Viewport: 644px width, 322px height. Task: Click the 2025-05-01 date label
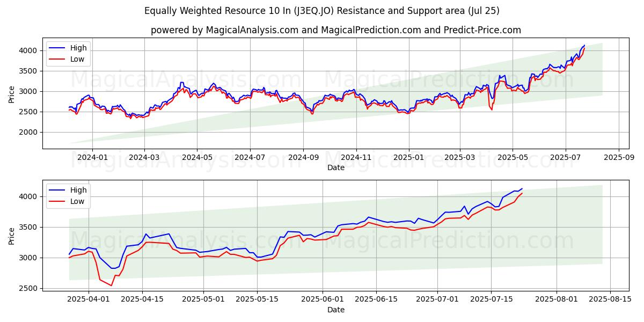point(203,300)
